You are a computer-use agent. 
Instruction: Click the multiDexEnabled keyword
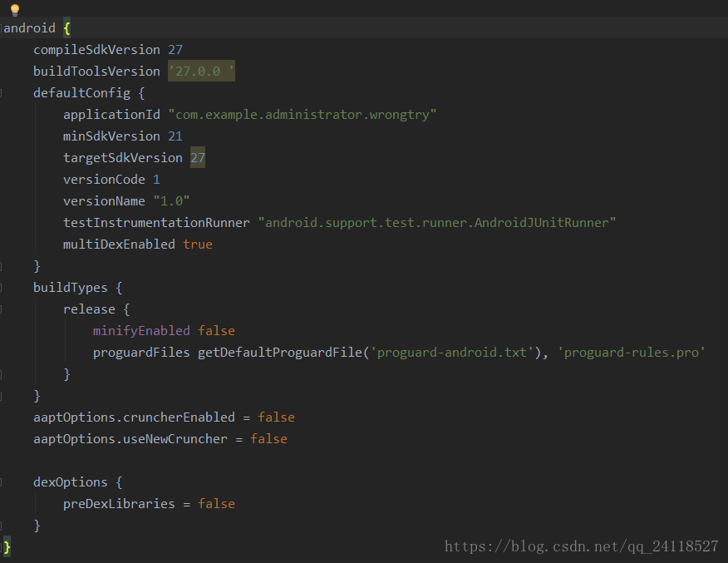click(120, 244)
